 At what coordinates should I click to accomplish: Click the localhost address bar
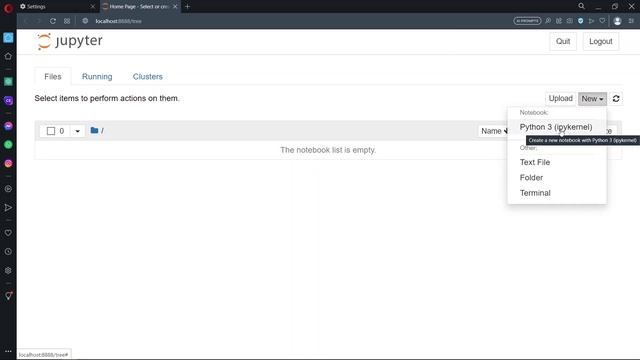coord(118,21)
